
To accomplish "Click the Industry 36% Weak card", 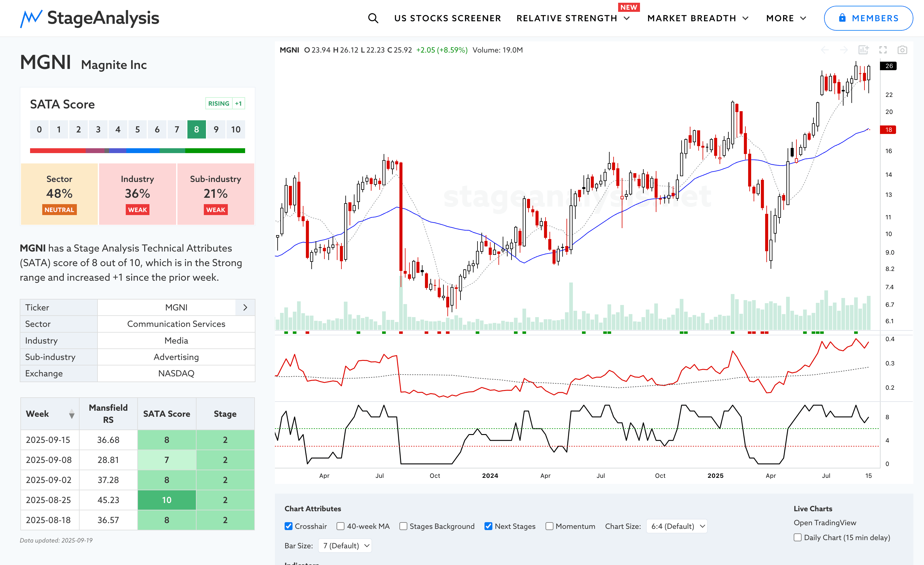I will [137, 194].
